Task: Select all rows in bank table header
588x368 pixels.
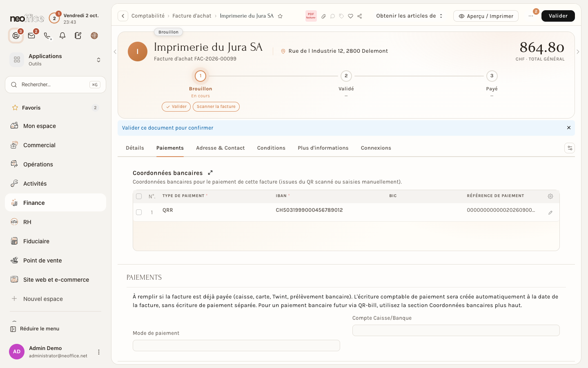Action: point(139,196)
